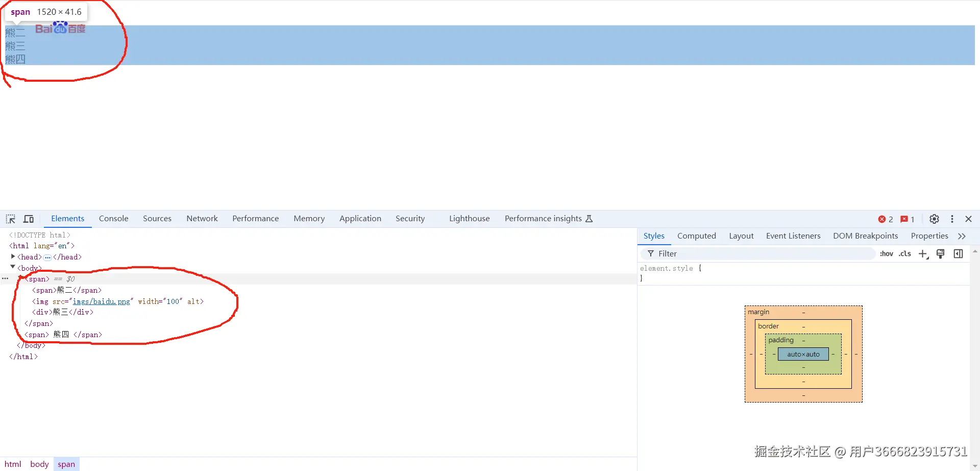Open the Event Listeners sidebar tab
Viewport: 980px width, 471px height.
(x=793, y=236)
